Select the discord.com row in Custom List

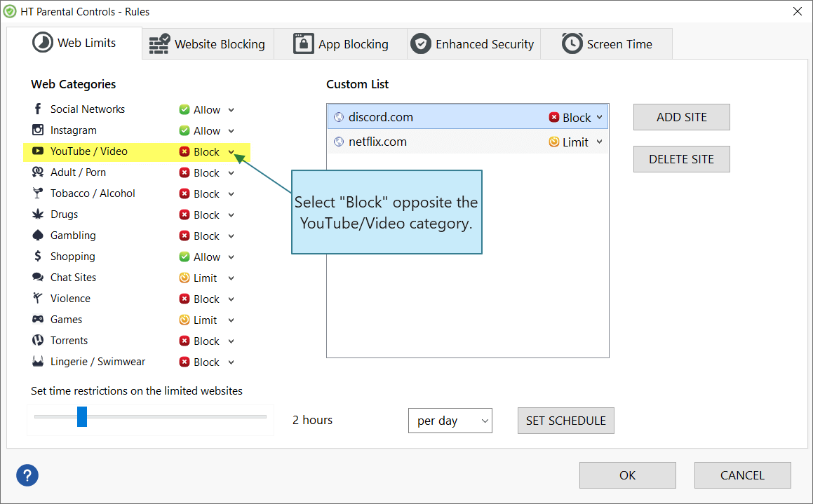click(x=468, y=117)
